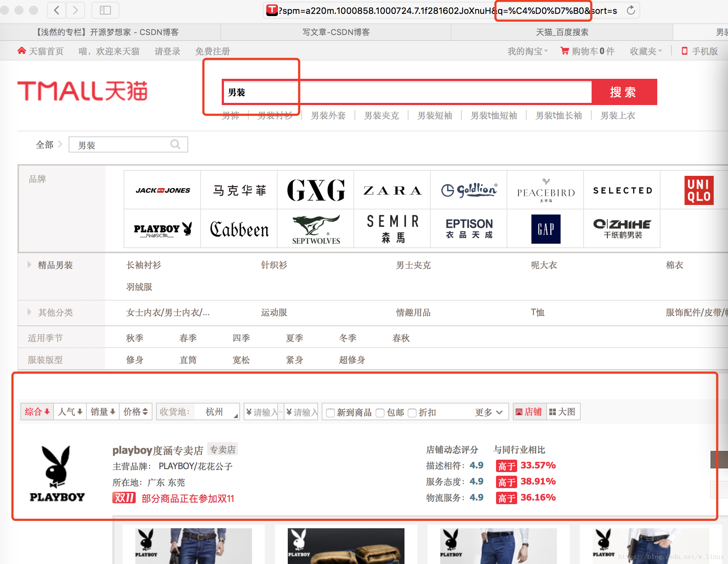Open the 免费注册 link

click(x=212, y=51)
